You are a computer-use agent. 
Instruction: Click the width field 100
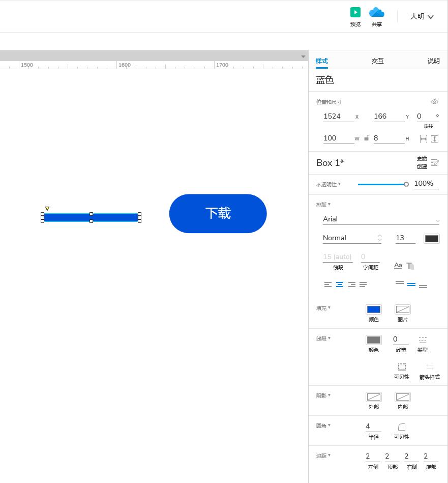[339, 138]
